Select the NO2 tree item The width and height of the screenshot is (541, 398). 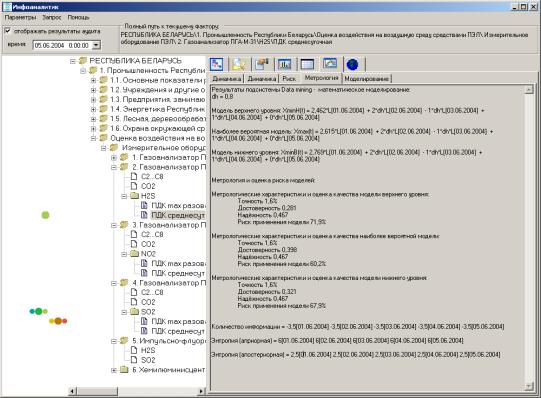148,254
